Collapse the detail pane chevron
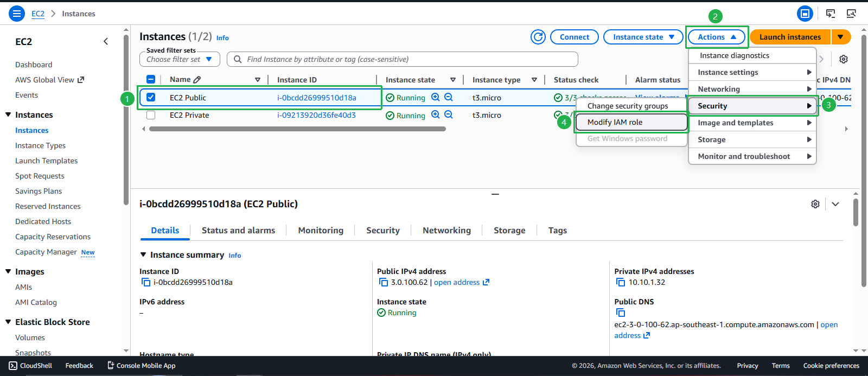868x376 pixels. coord(835,204)
